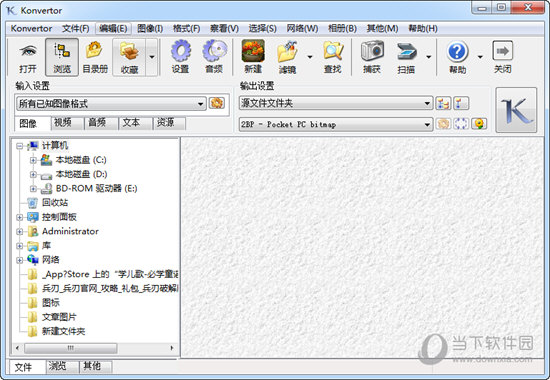Click the 音频 audio disc icon
This screenshot has width=550, height=380.
[x=214, y=51]
